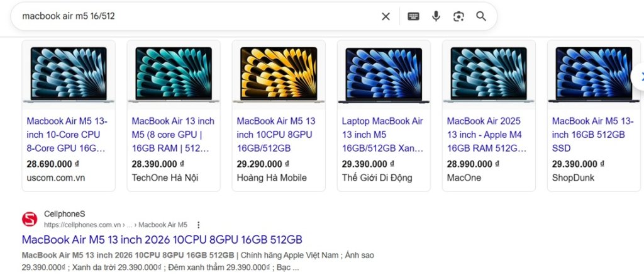
Task: Click the 28.390.000 đ price
Action: (x=158, y=164)
